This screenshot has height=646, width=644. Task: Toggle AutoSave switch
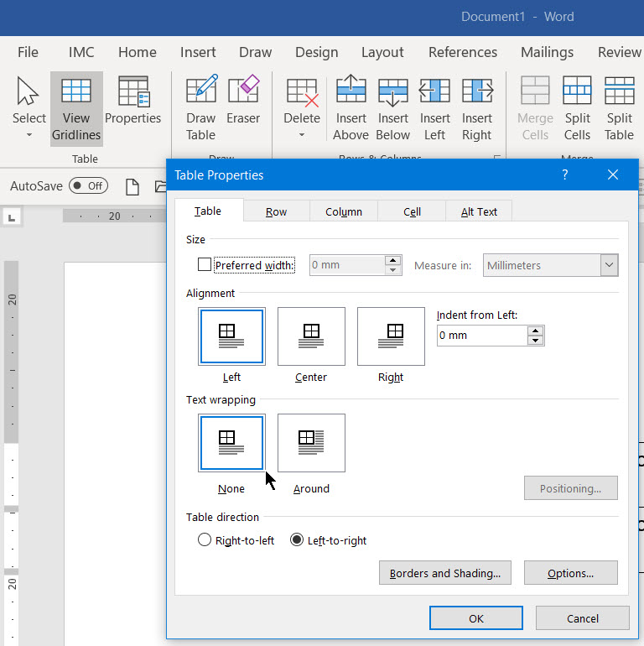tap(89, 185)
